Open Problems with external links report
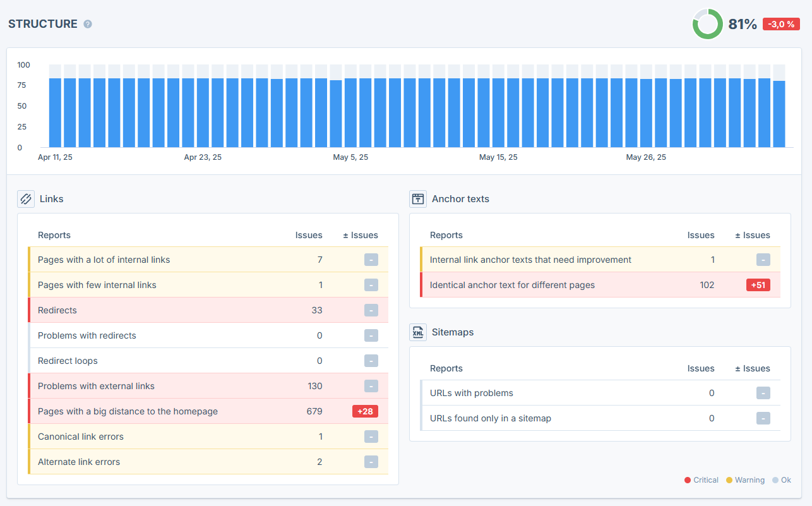 point(208,386)
